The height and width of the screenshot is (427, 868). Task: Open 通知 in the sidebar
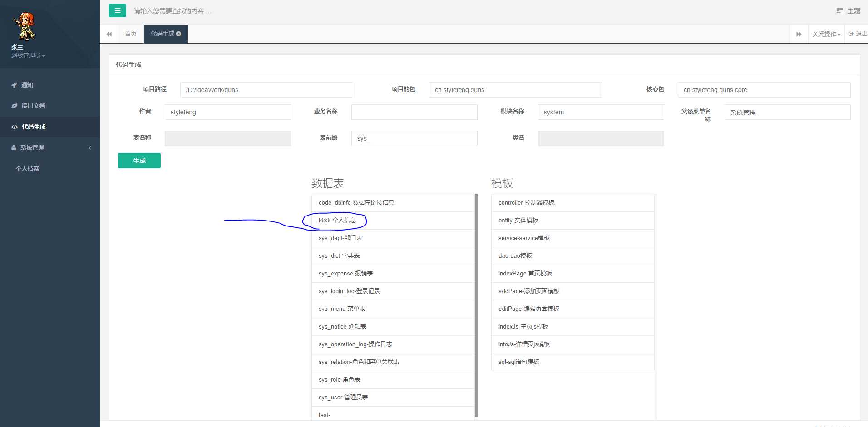click(50, 85)
